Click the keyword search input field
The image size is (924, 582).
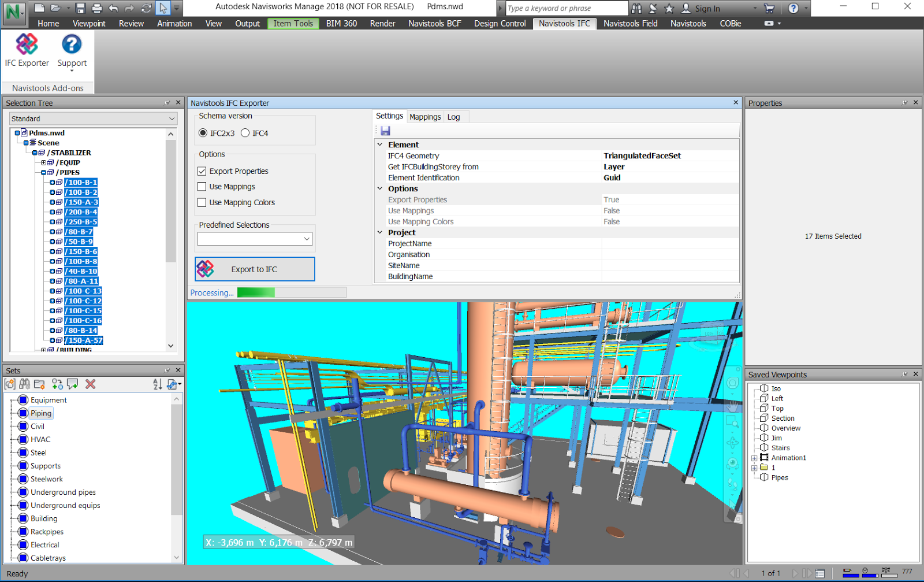click(x=567, y=8)
